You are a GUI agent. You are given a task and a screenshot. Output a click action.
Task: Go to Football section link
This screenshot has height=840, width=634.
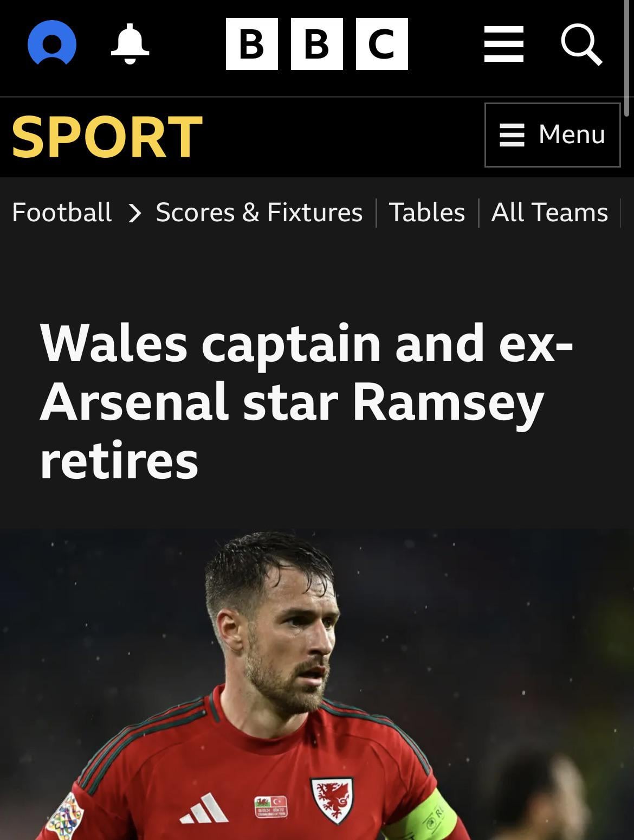pyautogui.click(x=62, y=212)
